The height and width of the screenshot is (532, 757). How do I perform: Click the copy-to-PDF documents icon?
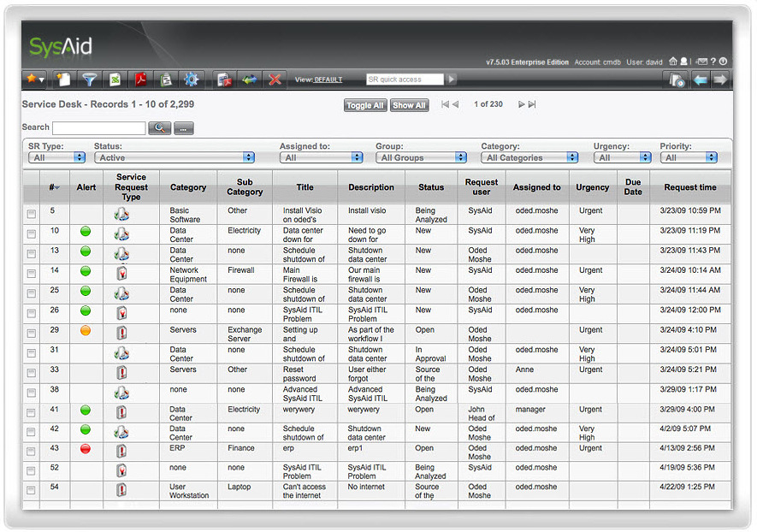point(224,80)
